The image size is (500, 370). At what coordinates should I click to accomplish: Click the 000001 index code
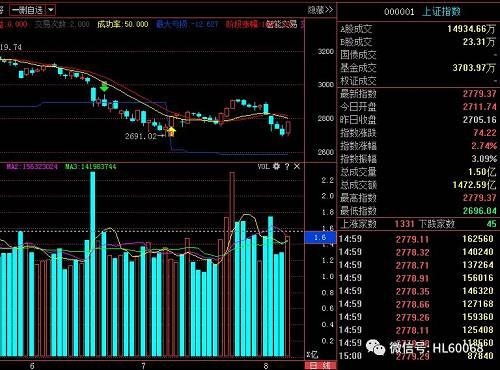(x=399, y=12)
